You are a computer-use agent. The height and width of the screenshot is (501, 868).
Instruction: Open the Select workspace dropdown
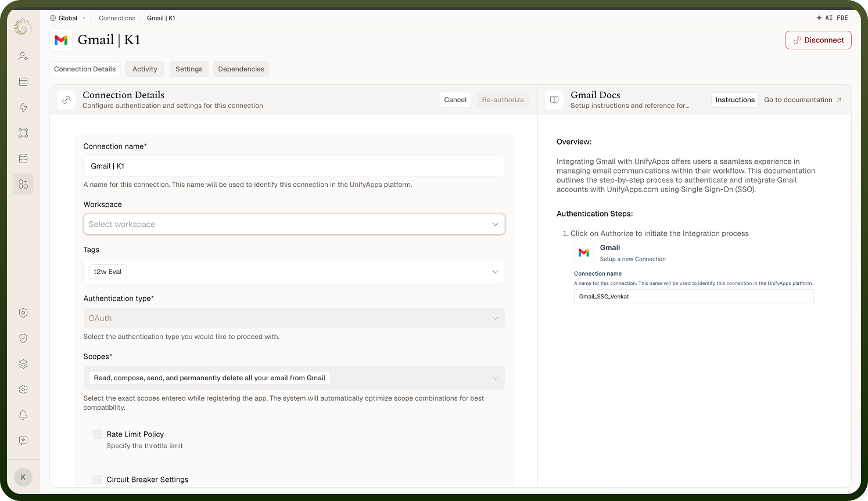(294, 224)
